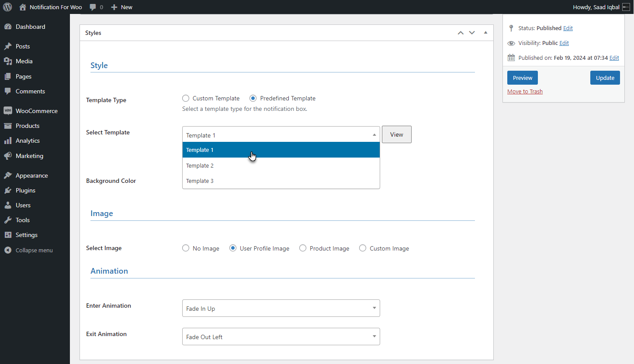This screenshot has height=364, width=634.
Task: Choose the Custom Image radio option
Action: coord(363,248)
